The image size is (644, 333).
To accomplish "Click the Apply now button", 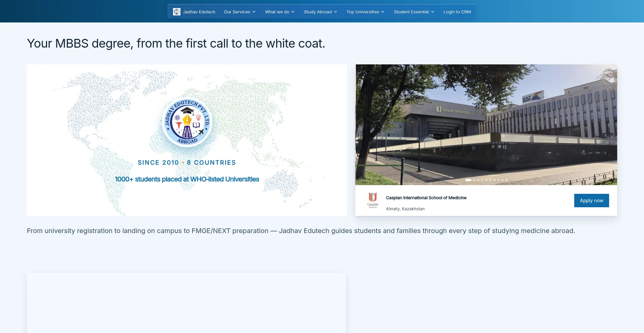I will 591,201.
